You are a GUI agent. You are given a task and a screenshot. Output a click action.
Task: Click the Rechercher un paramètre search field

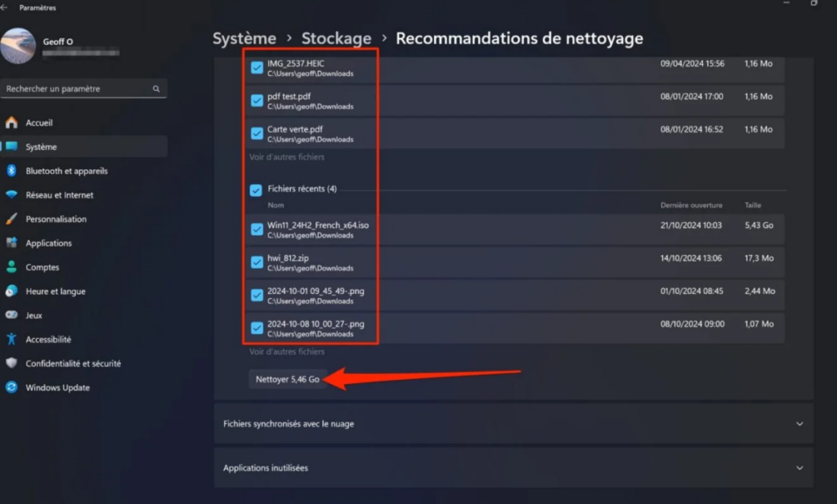click(x=78, y=88)
